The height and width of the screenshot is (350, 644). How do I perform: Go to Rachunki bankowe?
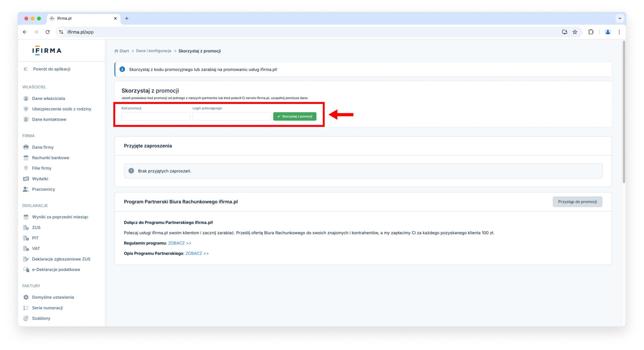[51, 158]
